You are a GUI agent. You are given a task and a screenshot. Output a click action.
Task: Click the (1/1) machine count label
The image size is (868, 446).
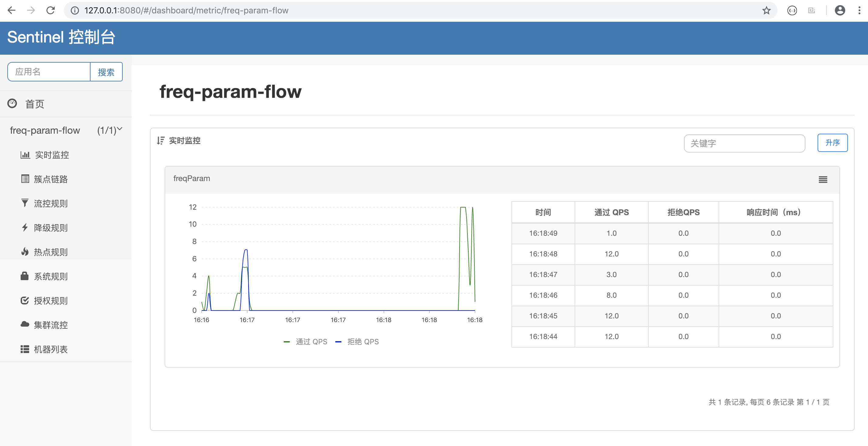pyautogui.click(x=107, y=130)
